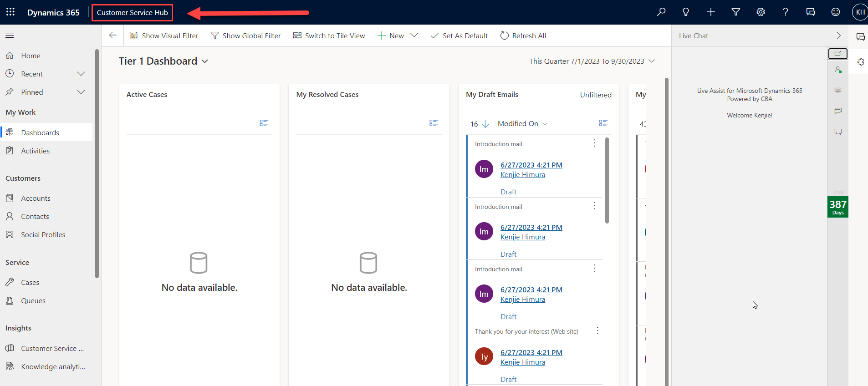The image size is (868, 386).
Task: Expand the Pinned section chevron
Action: click(81, 92)
